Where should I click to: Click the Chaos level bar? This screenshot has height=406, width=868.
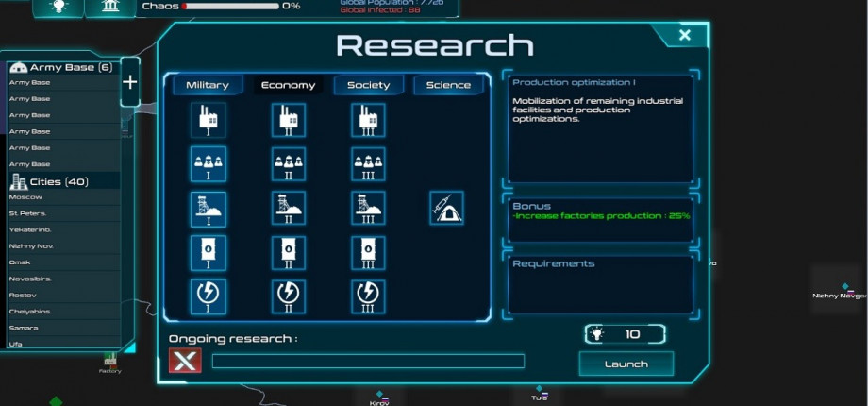[x=230, y=6]
